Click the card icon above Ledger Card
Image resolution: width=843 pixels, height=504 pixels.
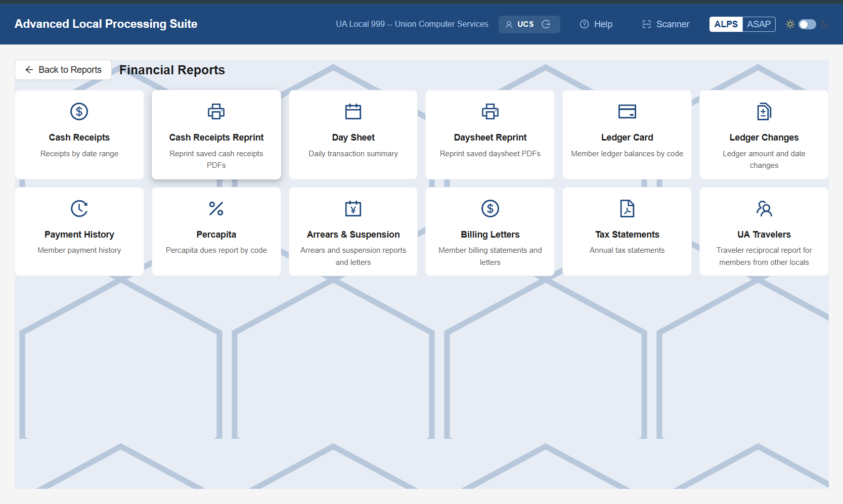coord(627,111)
